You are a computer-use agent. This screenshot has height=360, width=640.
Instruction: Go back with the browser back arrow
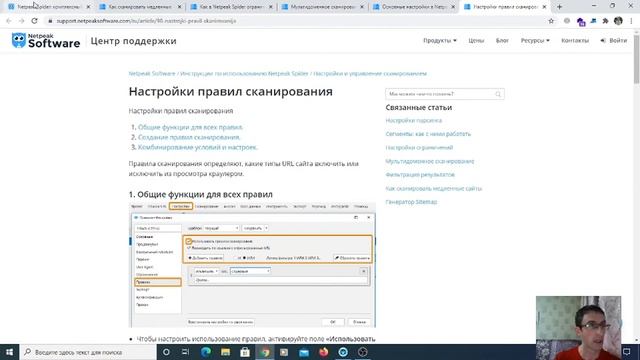tap(9, 21)
